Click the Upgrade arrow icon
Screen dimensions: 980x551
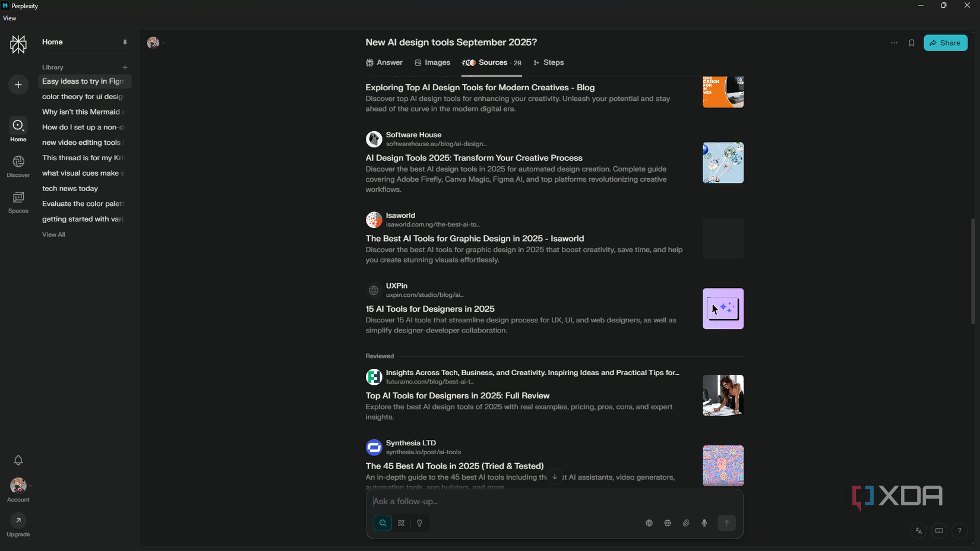[x=18, y=521]
